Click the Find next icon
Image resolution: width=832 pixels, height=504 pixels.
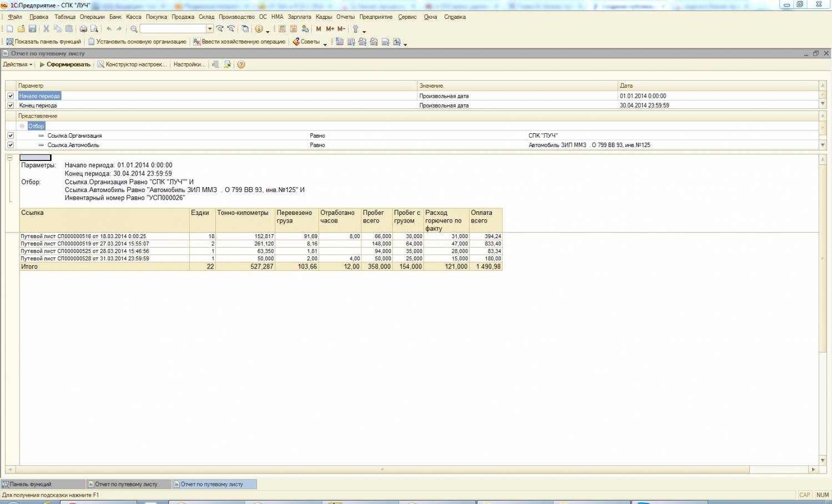220,29
